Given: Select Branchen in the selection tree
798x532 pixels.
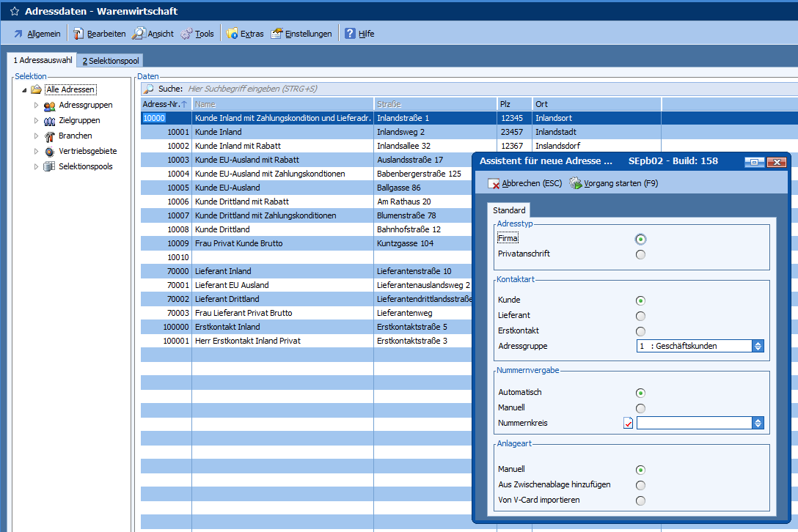Looking at the screenshot, I should point(75,136).
